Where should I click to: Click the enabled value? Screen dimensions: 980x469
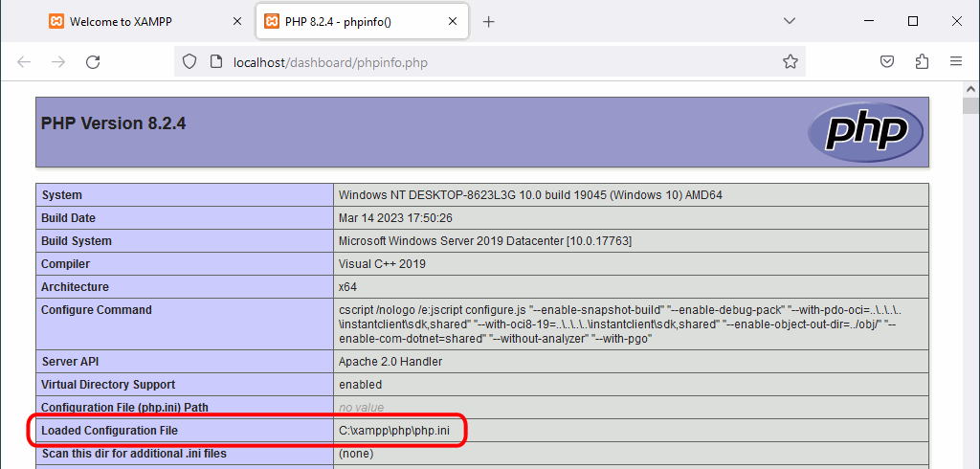click(x=360, y=385)
